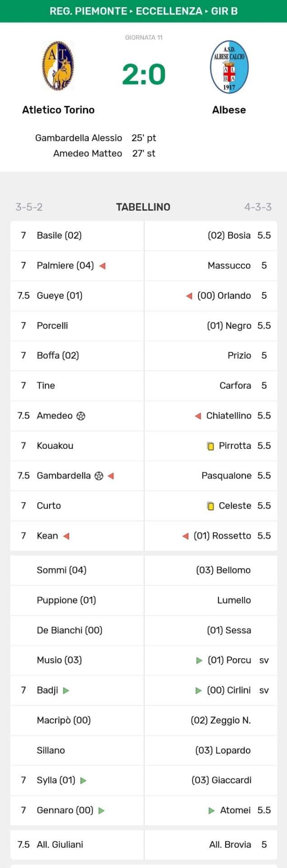Viewport: 287px width, 868px height.
Task: Click the 2:0 scoreline display
Action: coord(143,72)
